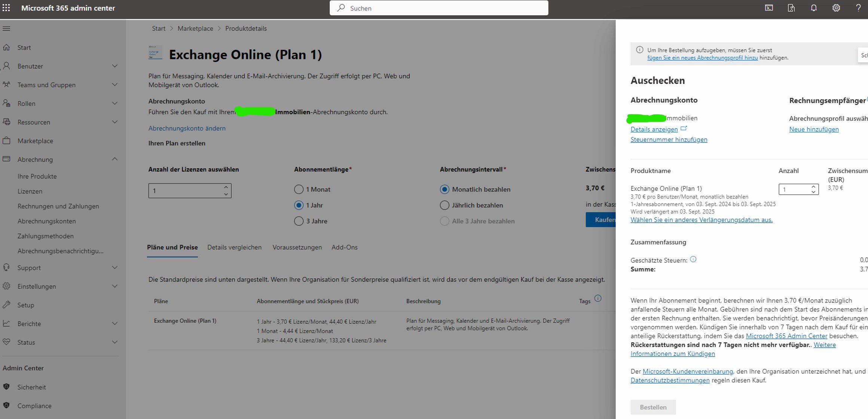Click fügen Sie ein neues Abrechnungsprofil hinzu link
The image size is (868, 419).
(702, 58)
